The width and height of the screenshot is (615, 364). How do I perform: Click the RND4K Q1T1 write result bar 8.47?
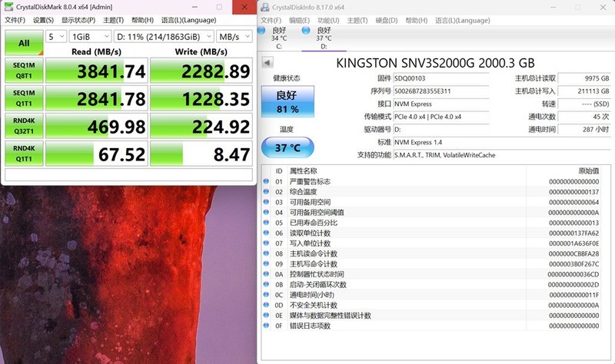[201, 154]
